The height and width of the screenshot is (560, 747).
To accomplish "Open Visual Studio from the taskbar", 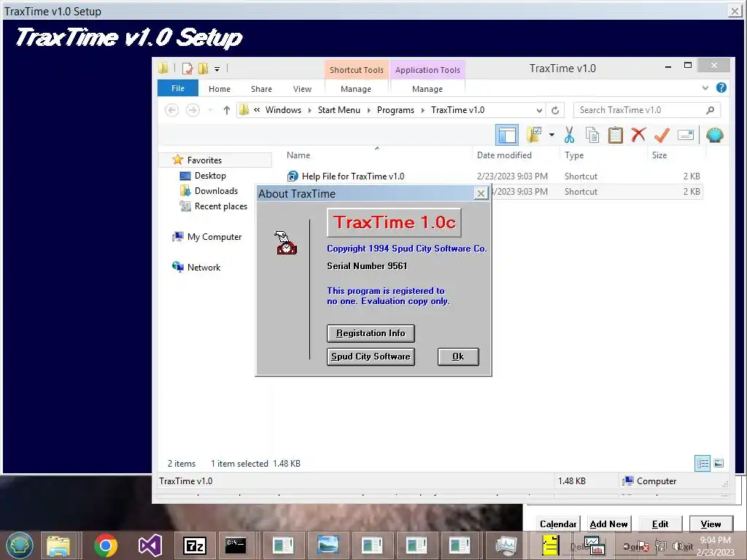I will click(x=150, y=545).
